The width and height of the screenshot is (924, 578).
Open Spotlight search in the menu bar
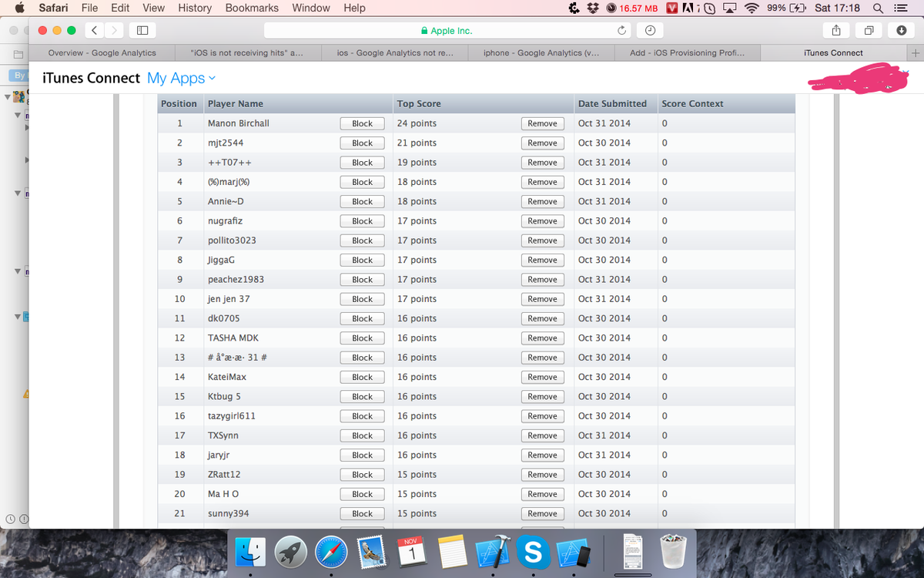click(878, 8)
